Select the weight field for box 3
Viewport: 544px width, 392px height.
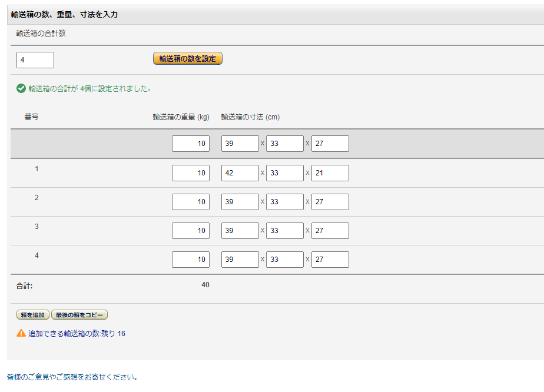(191, 231)
